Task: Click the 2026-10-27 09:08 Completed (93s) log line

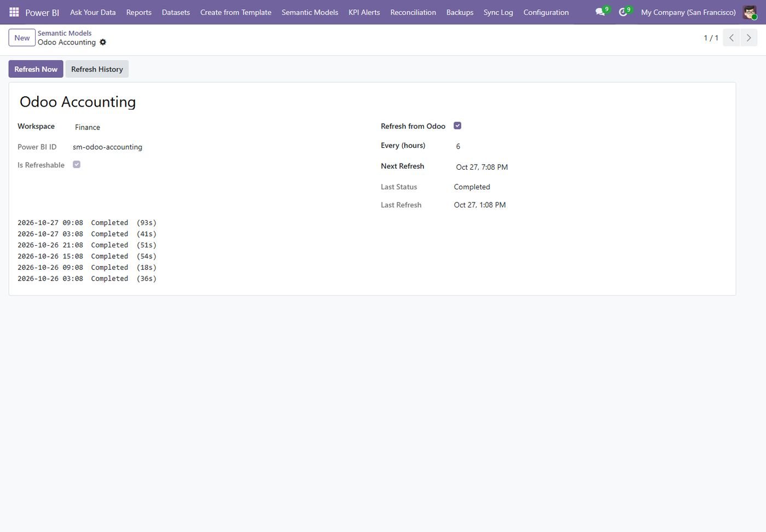Action: (87, 223)
